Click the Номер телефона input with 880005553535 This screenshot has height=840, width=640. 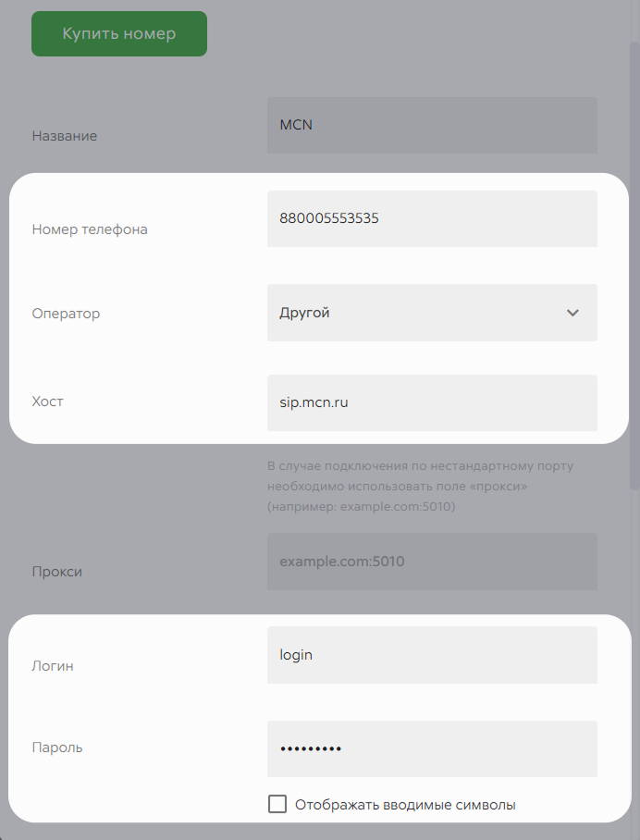(x=432, y=218)
